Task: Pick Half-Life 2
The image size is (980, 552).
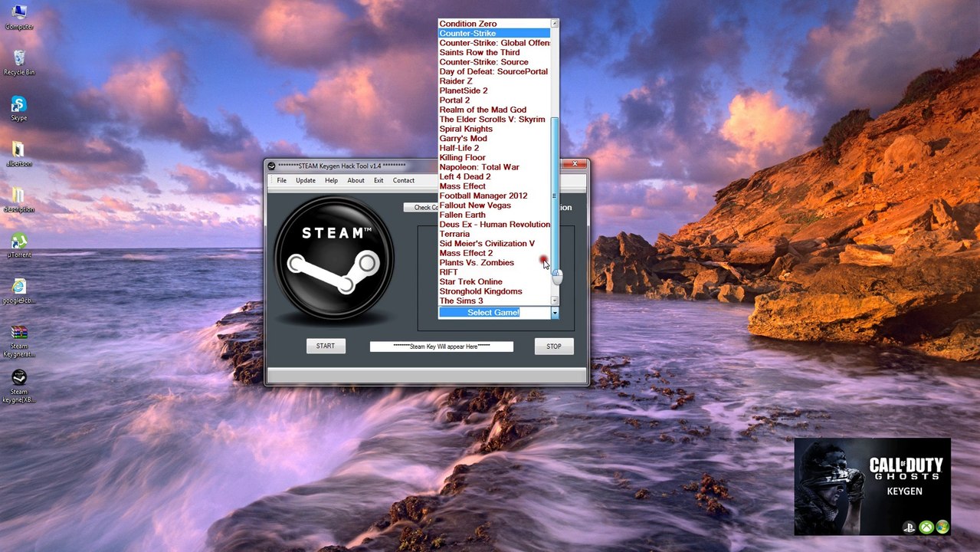Action: [x=494, y=148]
